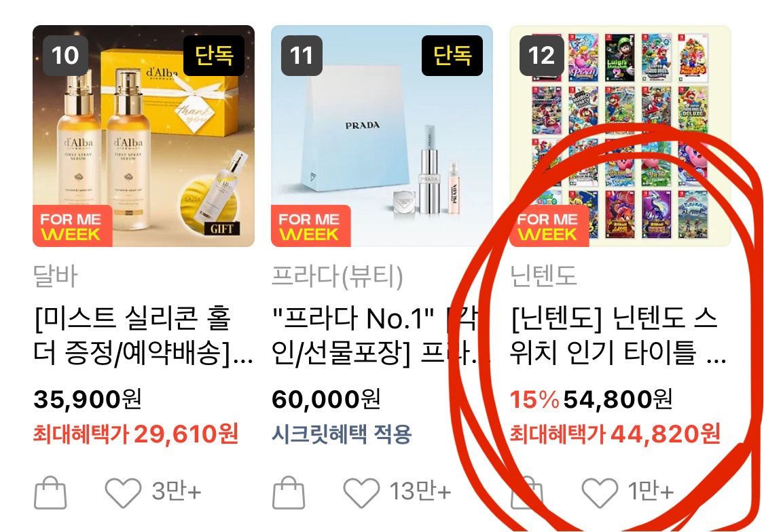Open the 닌텐도 스위치 인기 타이틀 product title
The width and height of the screenshot is (764, 532).
pos(618,335)
